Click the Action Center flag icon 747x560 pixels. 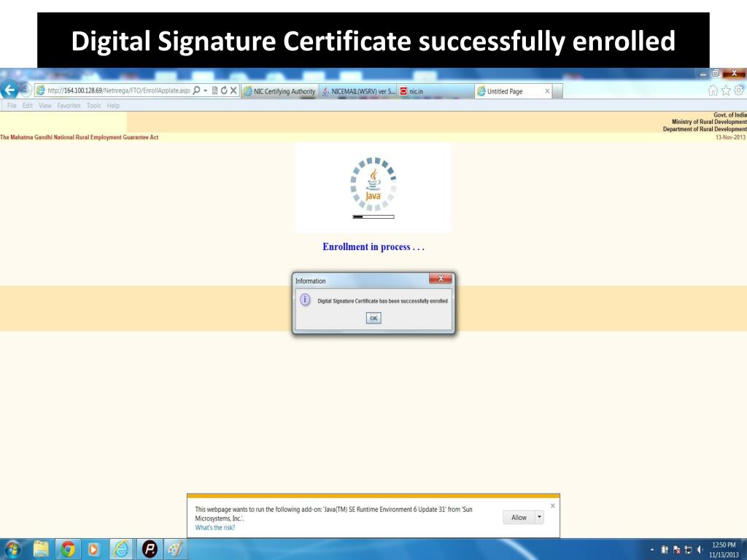[676, 550]
